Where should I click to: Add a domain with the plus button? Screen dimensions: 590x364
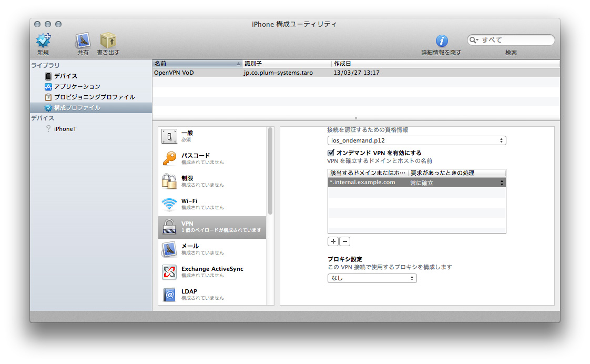(333, 241)
